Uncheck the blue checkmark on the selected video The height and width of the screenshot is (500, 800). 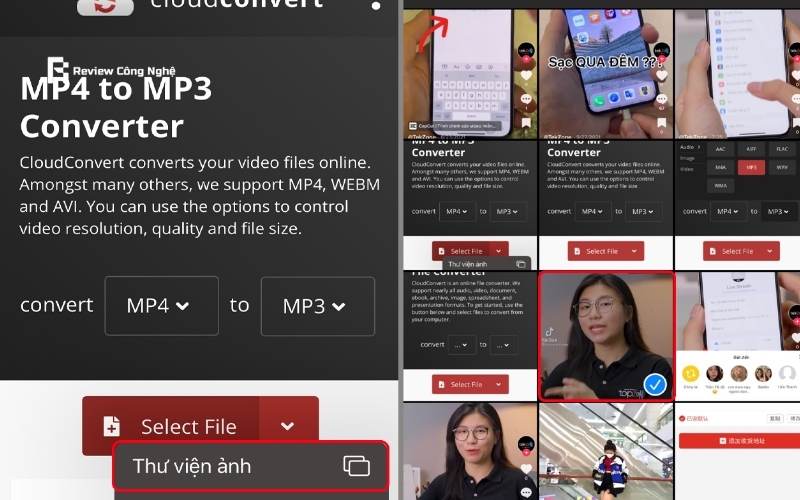(x=655, y=384)
